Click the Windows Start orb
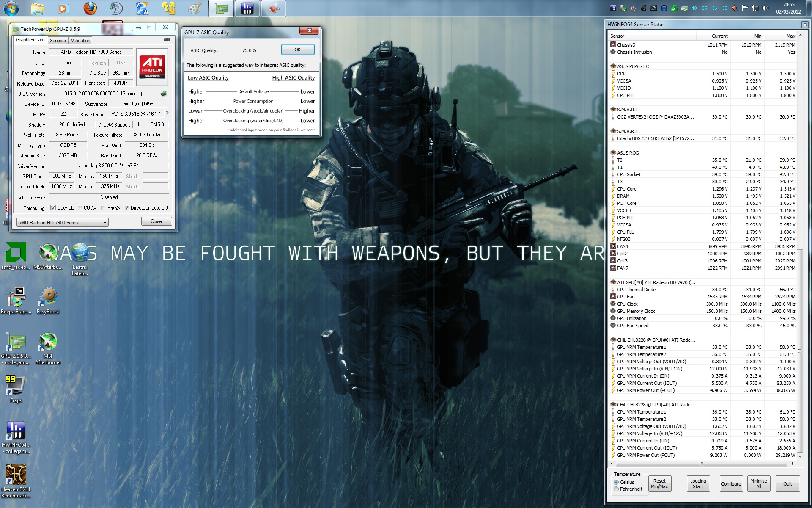 click(11, 8)
